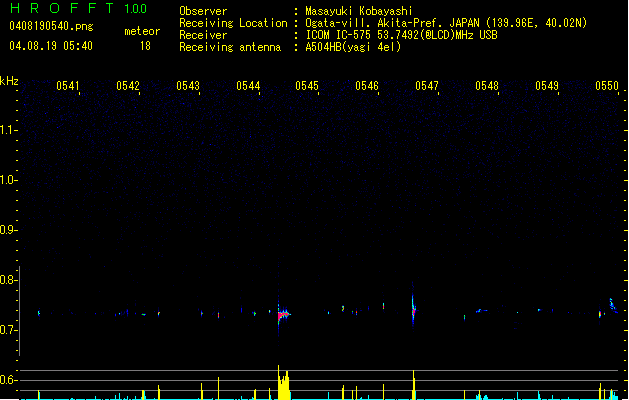The height and width of the screenshot is (400, 629).
Task: Click the tall vertical meteor echo before 0547
Action: point(413,308)
